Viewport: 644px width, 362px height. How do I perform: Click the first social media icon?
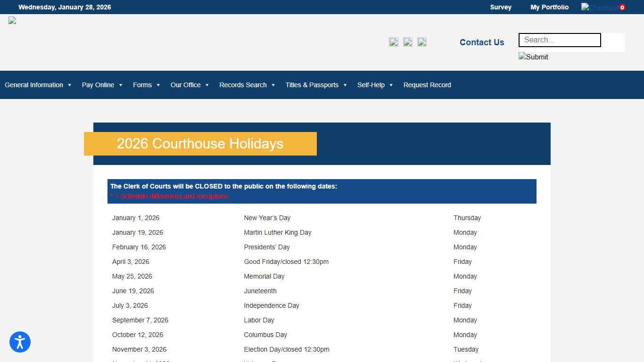click(x=393, y=41)
